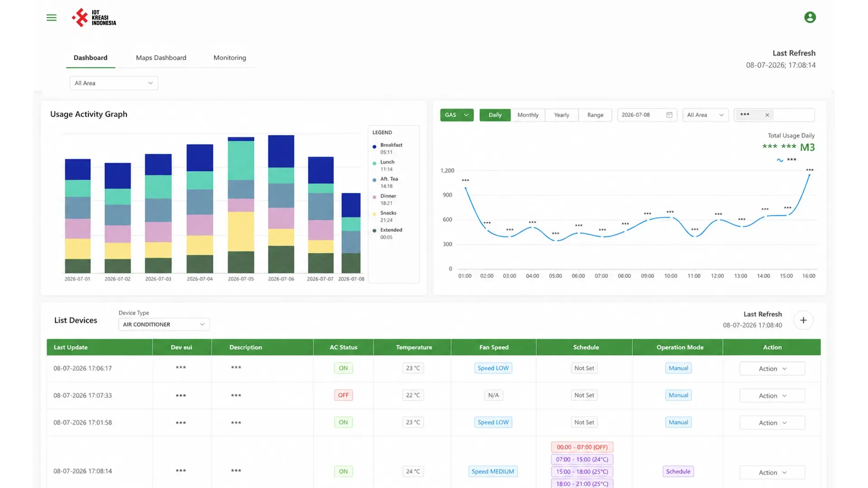The image size is (868, 488).
Task: Select the Range period option
Action: tap(595, 115)
